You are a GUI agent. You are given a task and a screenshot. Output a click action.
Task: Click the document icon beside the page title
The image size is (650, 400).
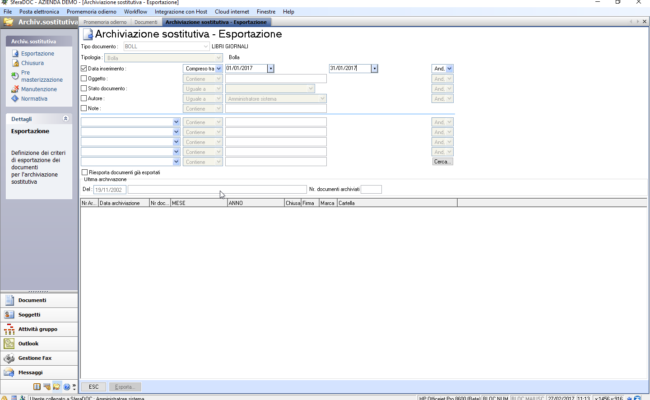88,34
